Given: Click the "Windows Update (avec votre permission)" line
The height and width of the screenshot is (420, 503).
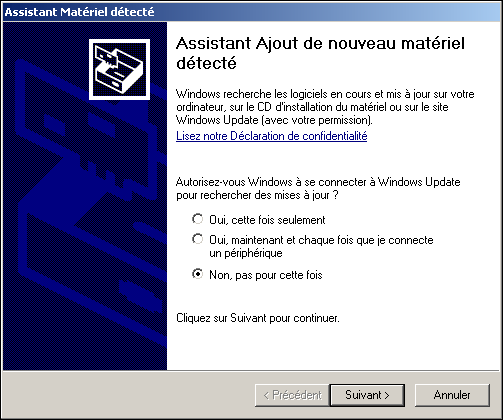Looking at the screenshot, I should (x=274, y=120).
